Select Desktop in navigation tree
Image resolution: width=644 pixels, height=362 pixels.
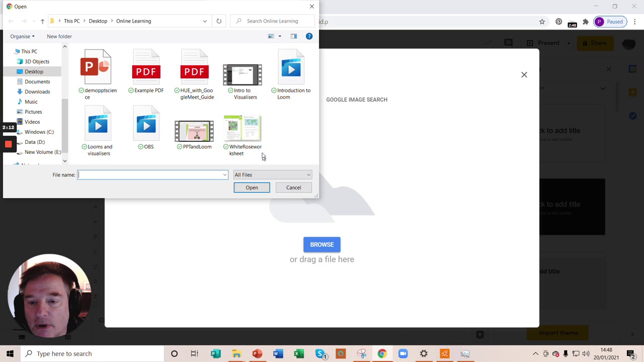click(x=34, y=71)
